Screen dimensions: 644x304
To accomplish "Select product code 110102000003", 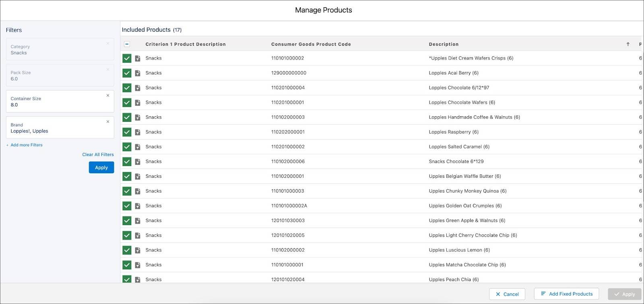I will click(288, 117).
